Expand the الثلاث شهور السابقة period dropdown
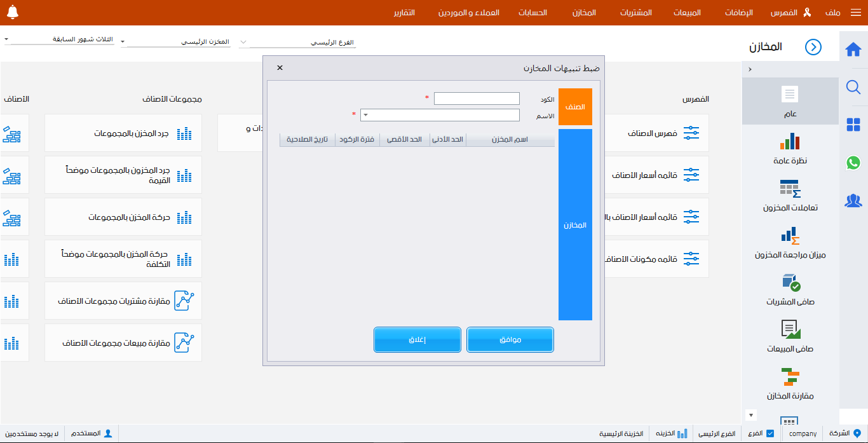 [6, 39]
